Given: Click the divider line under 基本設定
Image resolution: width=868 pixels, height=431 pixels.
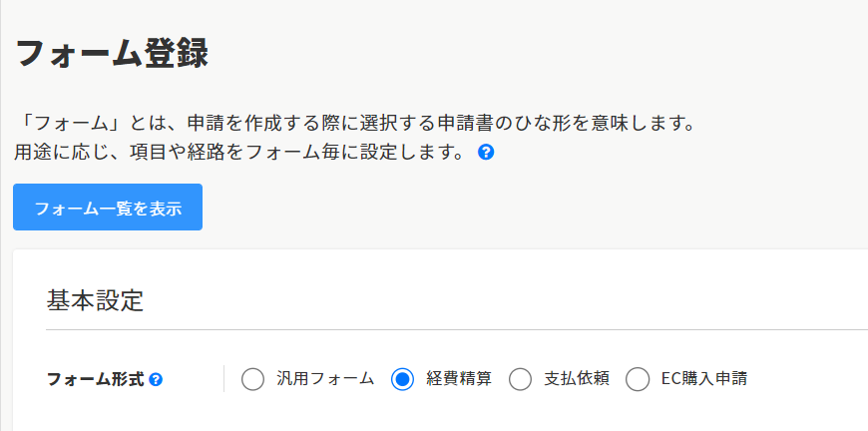Looking at the screenshot, I should pyautogui.click(x=449, y=328).
